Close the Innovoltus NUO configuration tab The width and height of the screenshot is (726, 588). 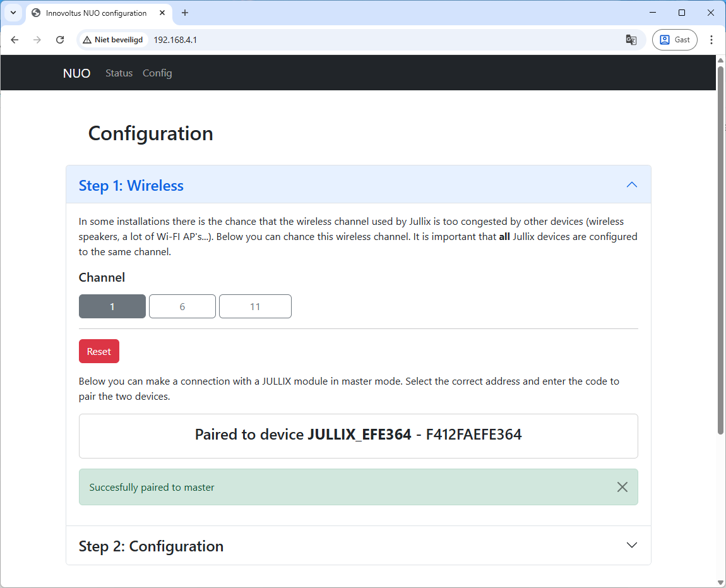pyautogui.click(x=162, y=13)
